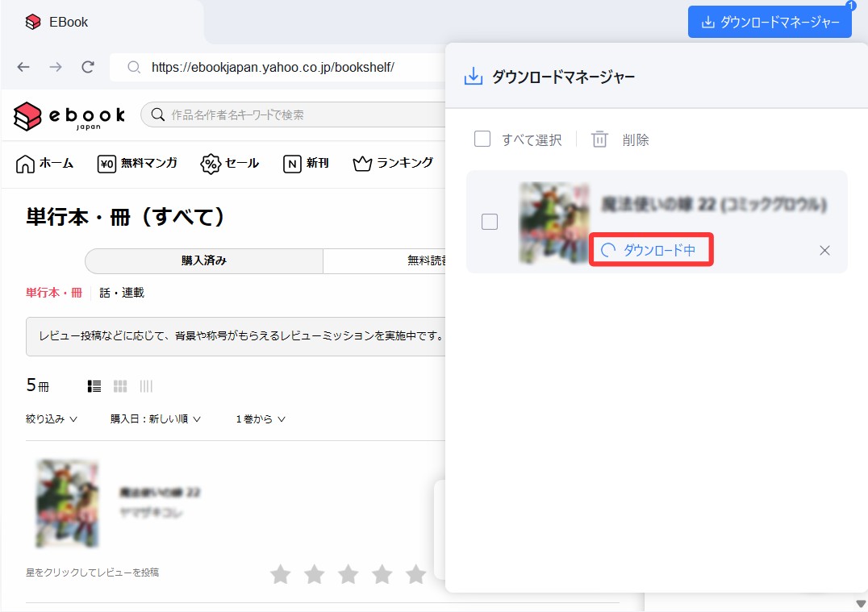Click the 話・連載 link
The width and height of the screenshot is (868, 612).
pyautogui.click(x=121, y=293)
